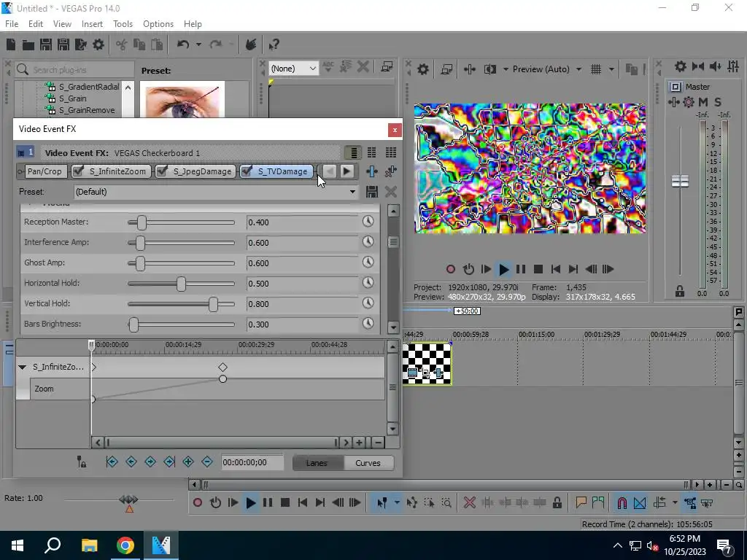Click the Undo arrow in the toolbar
Viewport: 747px width, 560px height.
click(183, 44)
